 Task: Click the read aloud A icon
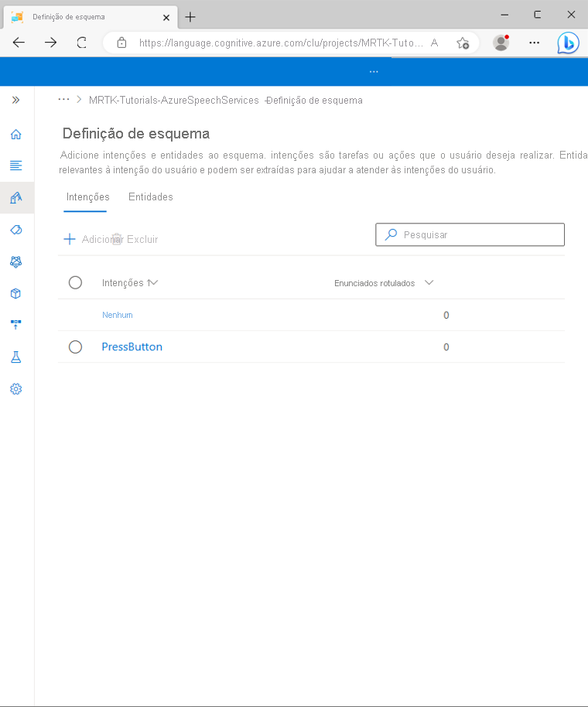[x=434, y=43]
